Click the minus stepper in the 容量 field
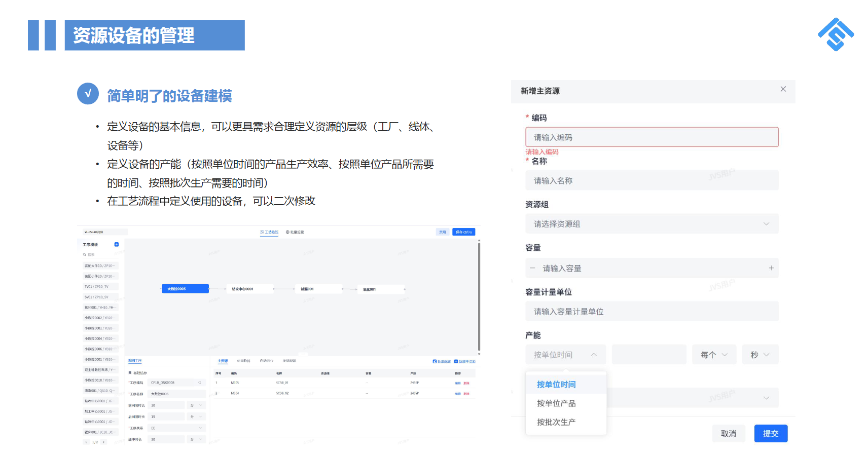This screenshot has width=868, height=456. 532,268
